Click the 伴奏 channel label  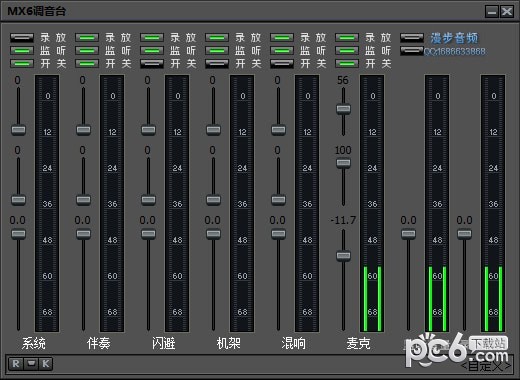[x=99, y=343]
